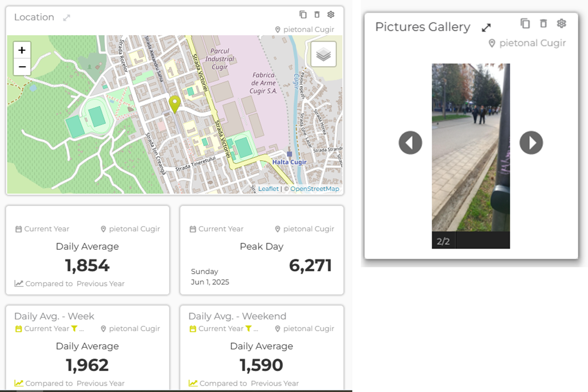Open Location widget settings gear

pyautogui.click(x=331, y=14)
